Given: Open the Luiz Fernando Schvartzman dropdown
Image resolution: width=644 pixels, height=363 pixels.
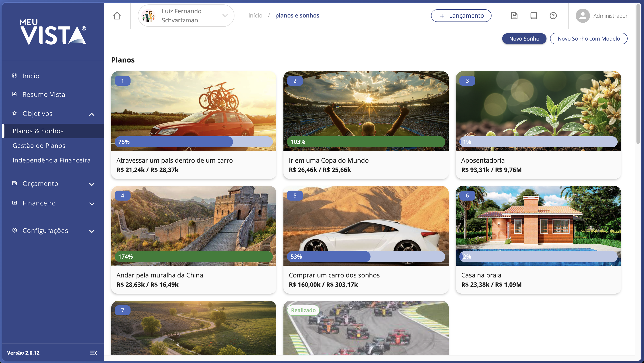Looking at the screenshot, I should coord(225,16).
